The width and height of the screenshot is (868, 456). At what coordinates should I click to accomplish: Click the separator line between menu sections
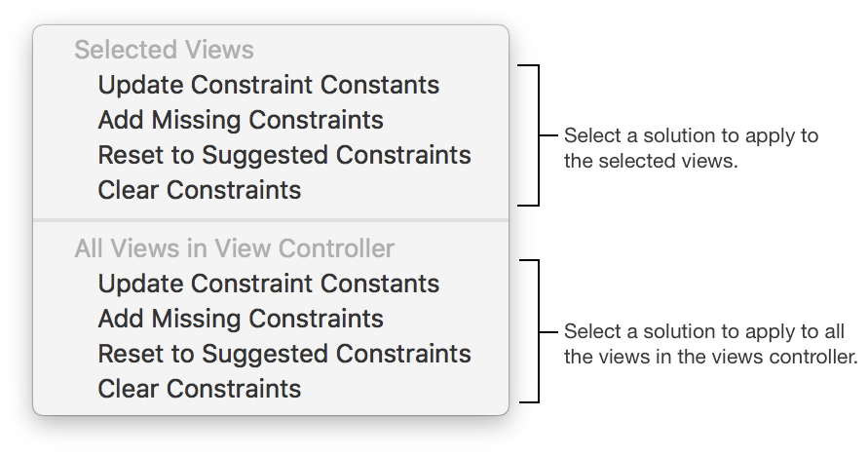click(x=271, y=220)
